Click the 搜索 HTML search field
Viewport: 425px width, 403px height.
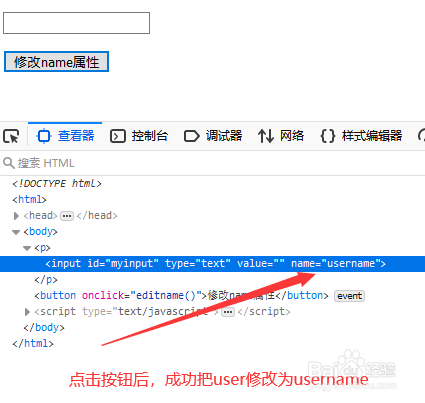point(212,163)
